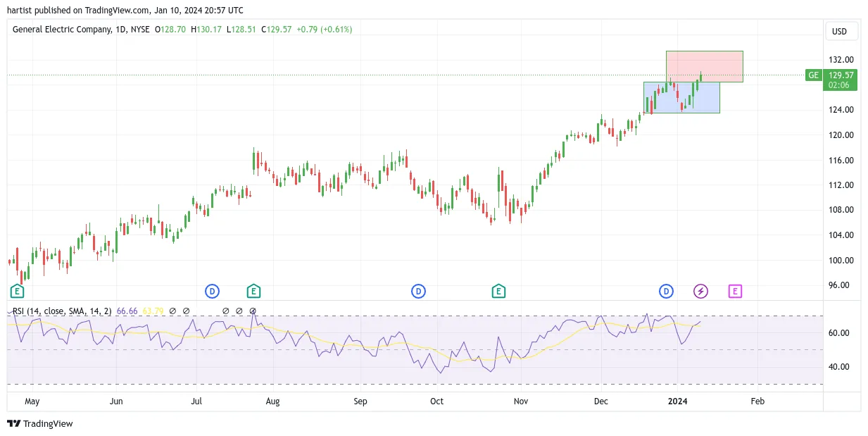
Task: Click the earnings E icon in late October
Action: click(498, 291)
